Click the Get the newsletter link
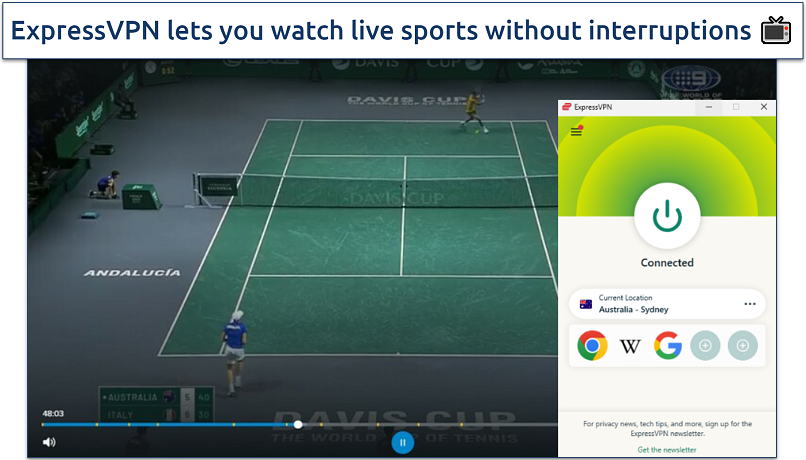This screenshot has width=806, height=460. point(667,450)
